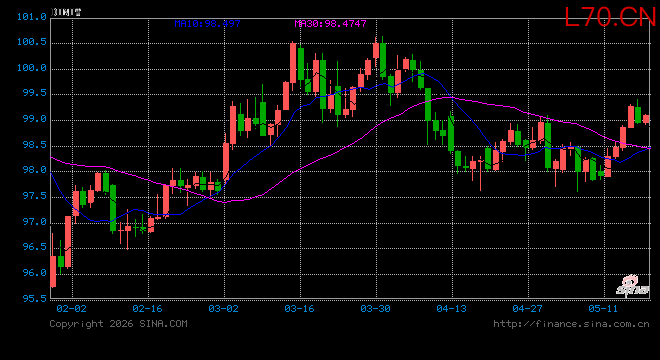Click the 03-02 date axis label
The image size is (660, 360).
point(224,309)
